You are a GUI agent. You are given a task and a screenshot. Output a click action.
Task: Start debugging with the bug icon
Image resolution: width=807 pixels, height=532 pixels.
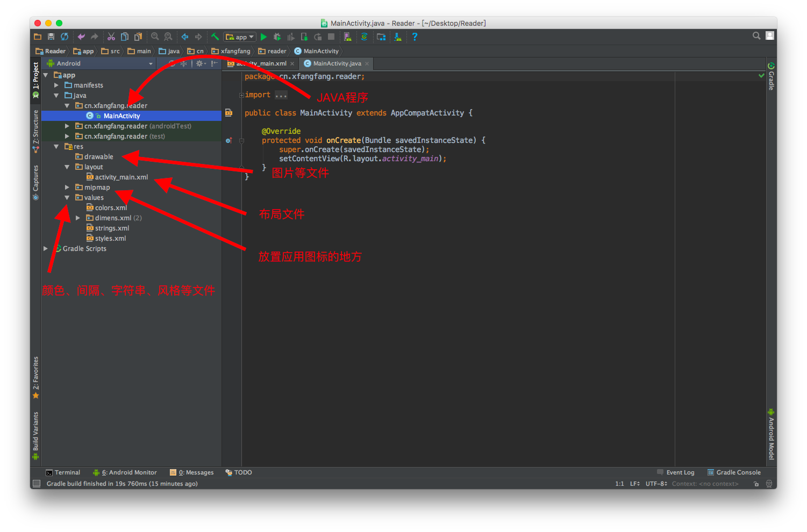tap(277, 37)
